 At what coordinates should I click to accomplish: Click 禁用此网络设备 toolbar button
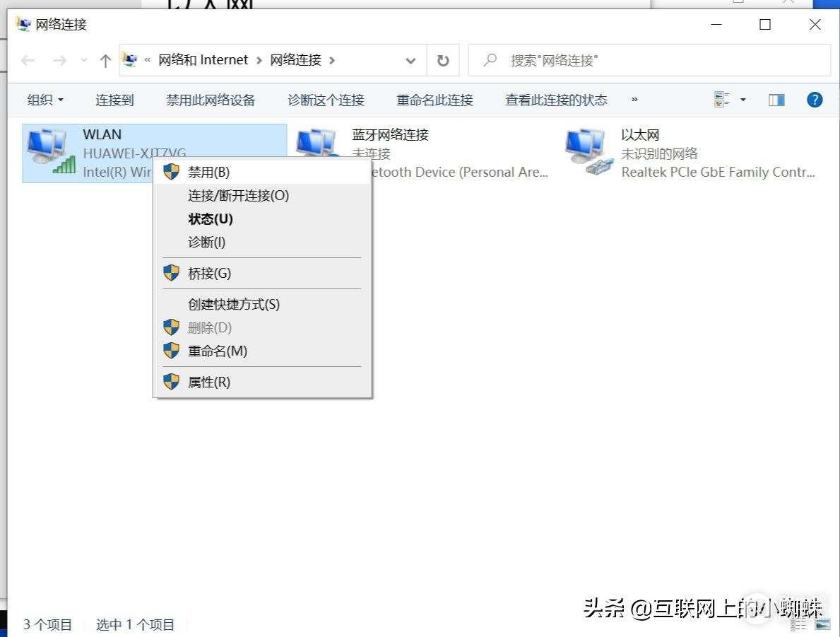click(211, 100)
